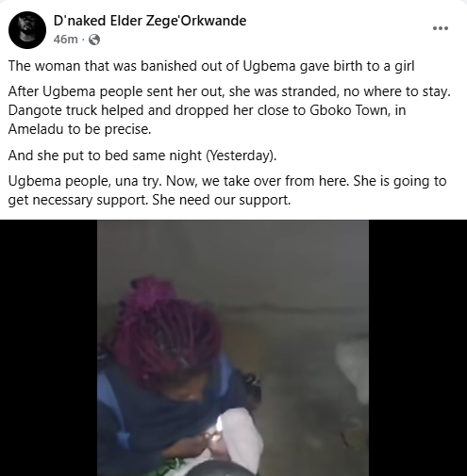
Task: Open the 46m post timestamp
Action: click(x=65, y=40)
